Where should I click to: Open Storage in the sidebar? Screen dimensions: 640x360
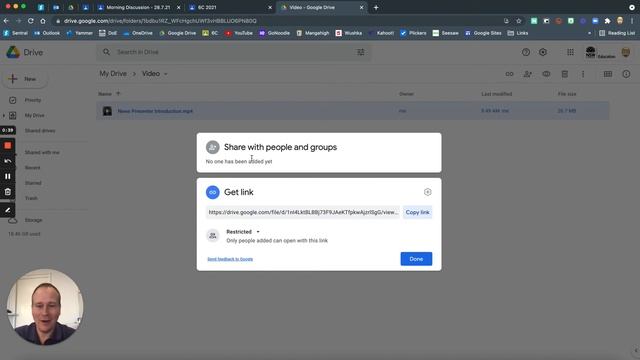coord(33,220)
